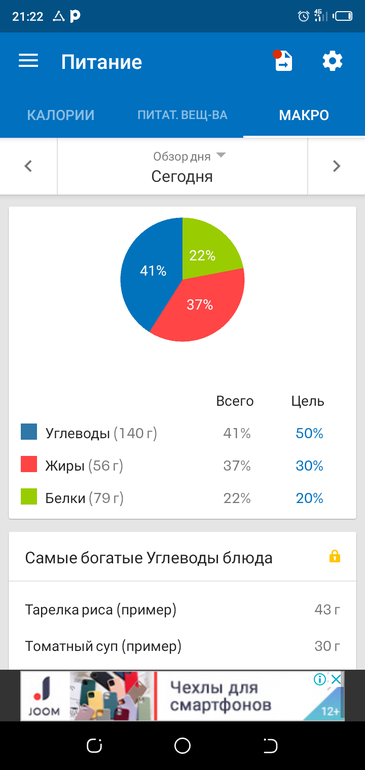Image resolution: width=365 pixels, height=770 pixels.
Task: Tap the export file icon with red dot
Action: (283, 61)
